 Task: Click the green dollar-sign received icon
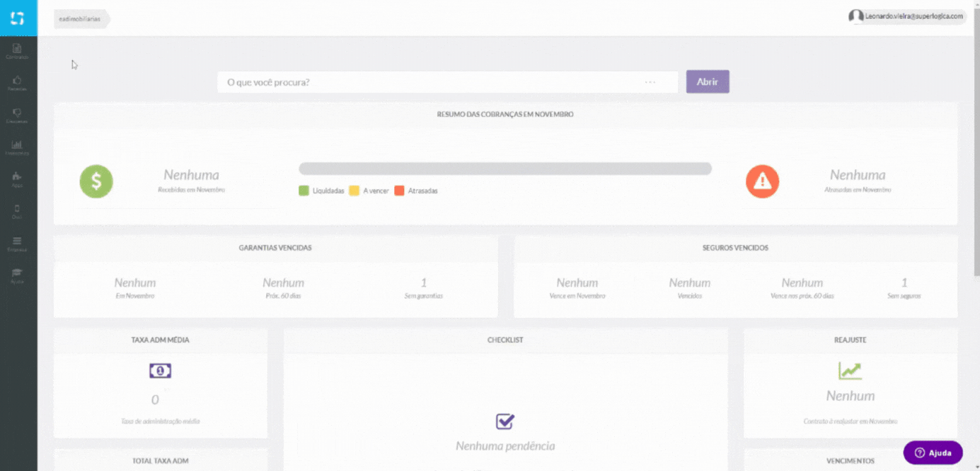96,181
